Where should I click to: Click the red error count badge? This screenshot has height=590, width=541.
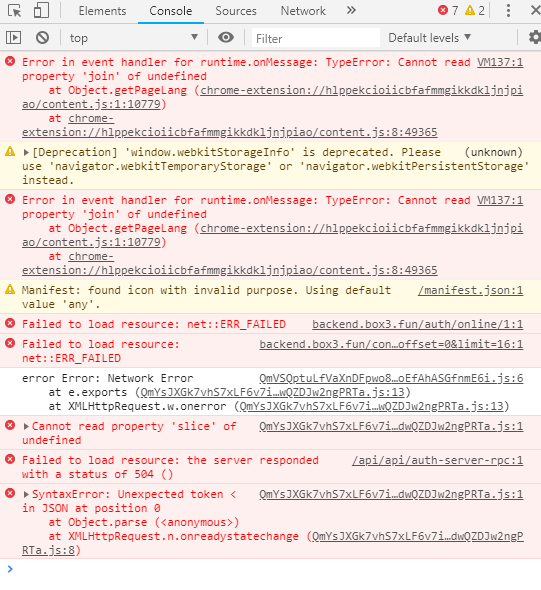448,11
